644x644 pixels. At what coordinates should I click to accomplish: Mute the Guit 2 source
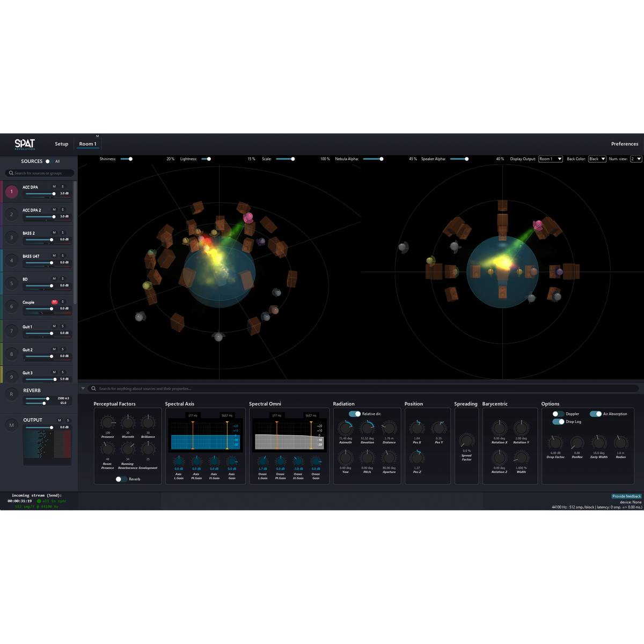(54, 349)
